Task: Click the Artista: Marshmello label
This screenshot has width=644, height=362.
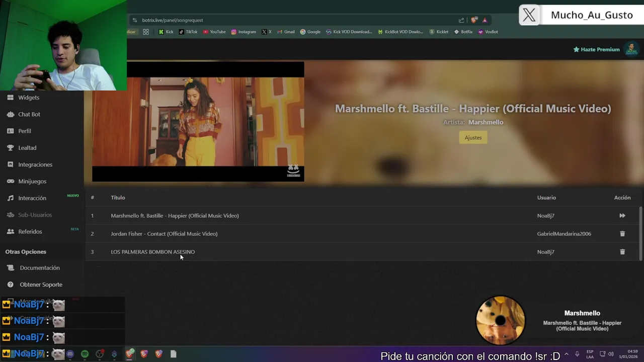Action: click(473, 122)
